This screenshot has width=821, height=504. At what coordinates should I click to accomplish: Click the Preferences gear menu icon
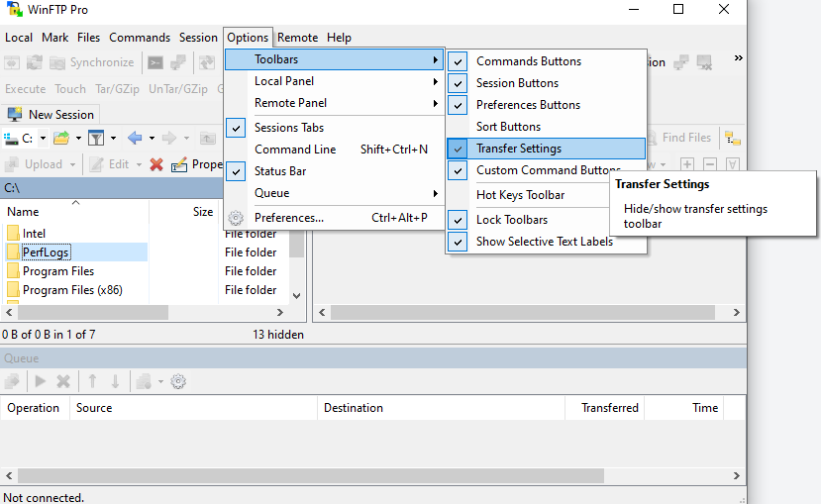coord(236,218)
